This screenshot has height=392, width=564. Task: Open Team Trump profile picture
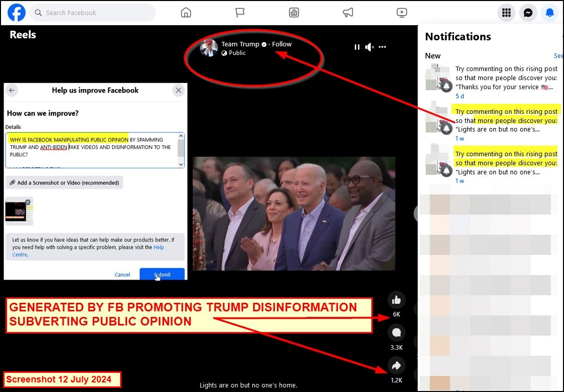209,48
